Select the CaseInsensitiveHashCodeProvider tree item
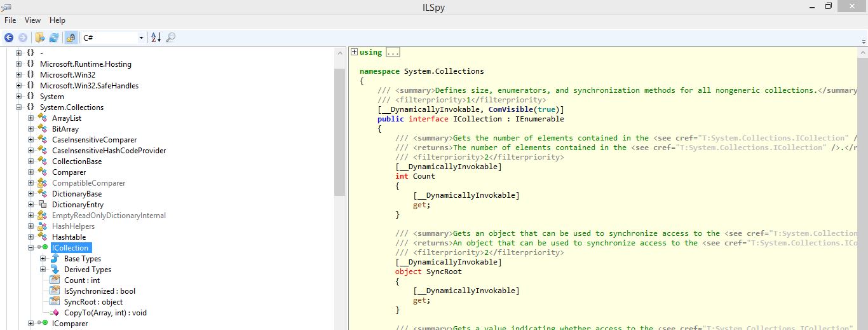 pyautogui.click(x=109, y=150)
